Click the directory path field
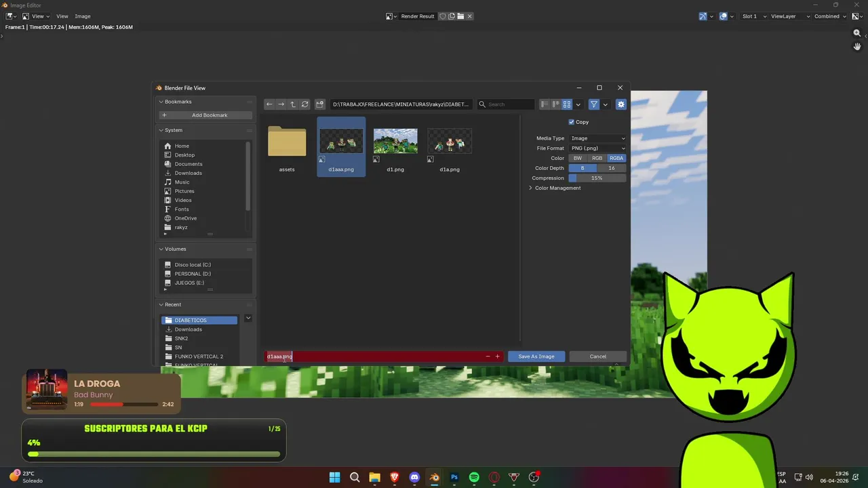Viewport: 868px width, 488px height. click(401, 104)
